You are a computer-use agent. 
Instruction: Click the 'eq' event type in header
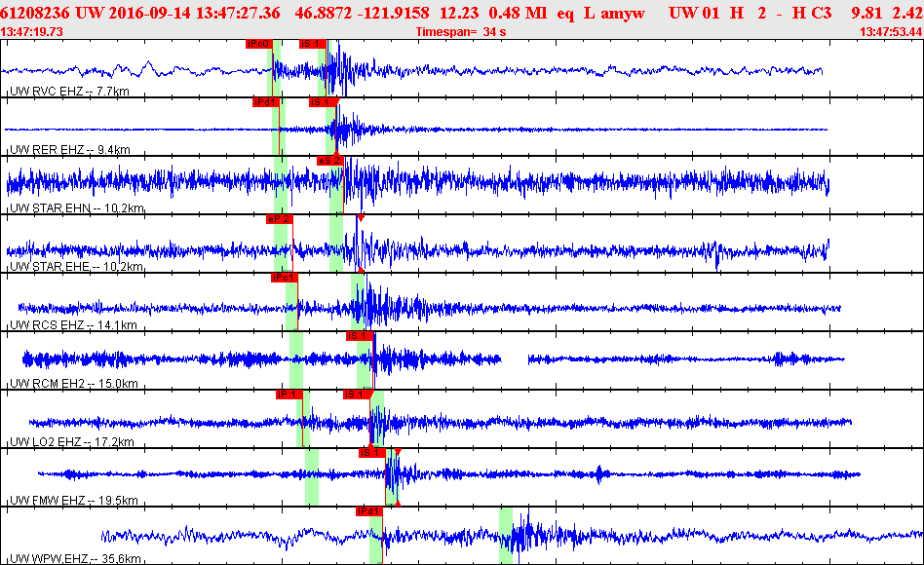(x=565, y=13)
